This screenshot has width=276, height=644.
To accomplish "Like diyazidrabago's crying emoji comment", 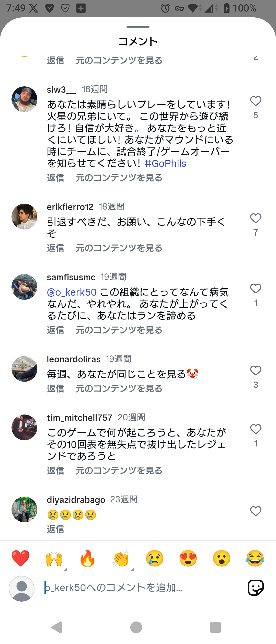I will (x=256, y=511).
